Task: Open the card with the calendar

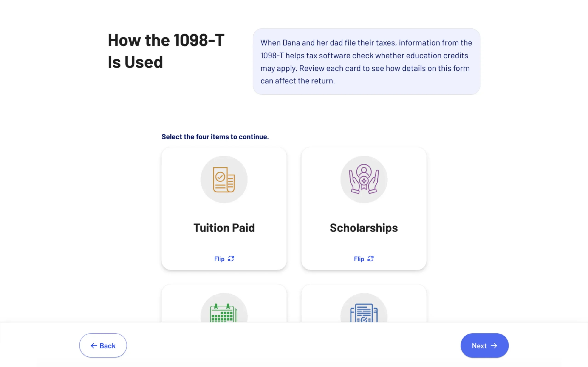Action: pyautogui.click(x=224, y=303)
